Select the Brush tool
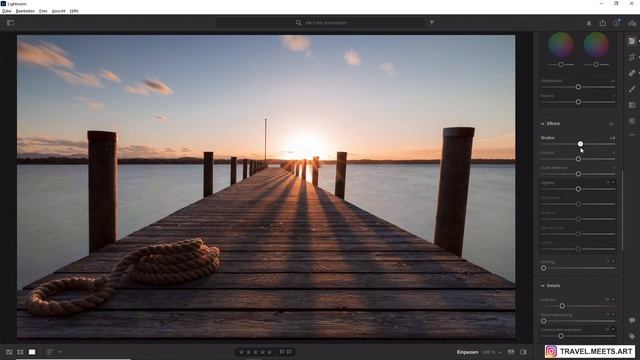Image resolution: width=640 pixels, height=360 pixels. tap(632, 89)
